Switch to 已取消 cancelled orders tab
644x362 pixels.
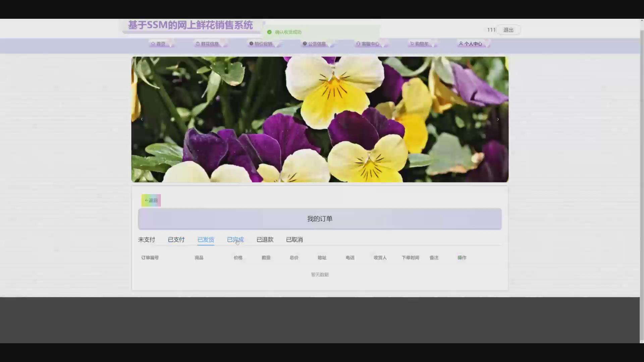tap(294, 240)
